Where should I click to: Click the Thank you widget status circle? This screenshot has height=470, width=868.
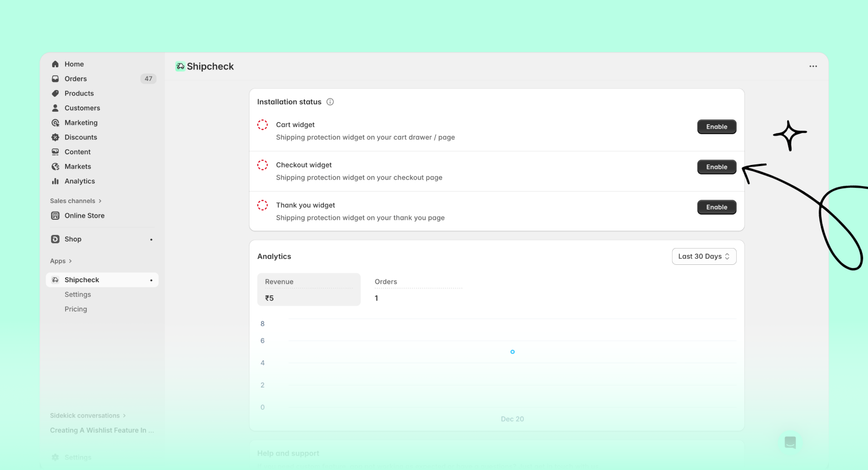tap(263, 205)
